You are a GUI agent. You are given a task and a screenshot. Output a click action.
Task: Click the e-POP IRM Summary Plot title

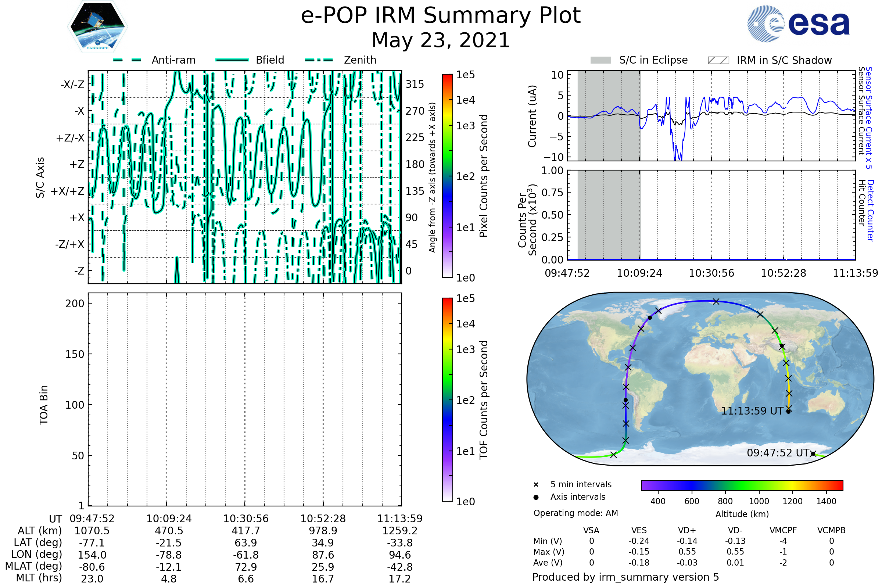pos(441,16)
